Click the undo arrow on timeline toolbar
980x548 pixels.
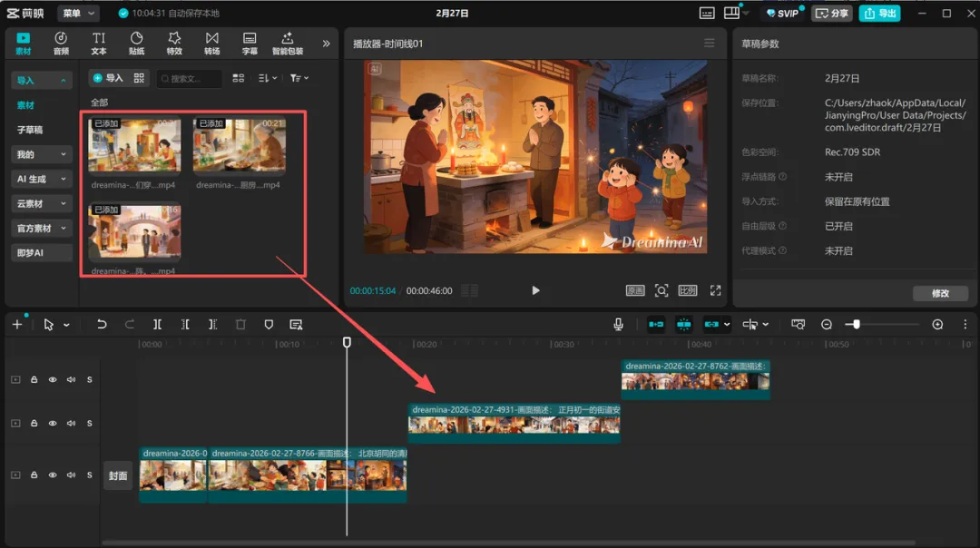102,324
